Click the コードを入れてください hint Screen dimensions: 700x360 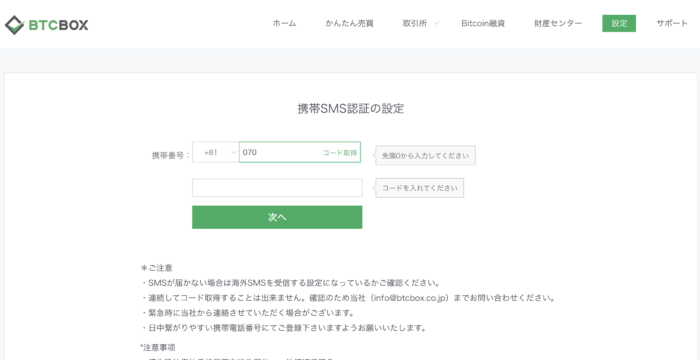click(x=420, y=188)
